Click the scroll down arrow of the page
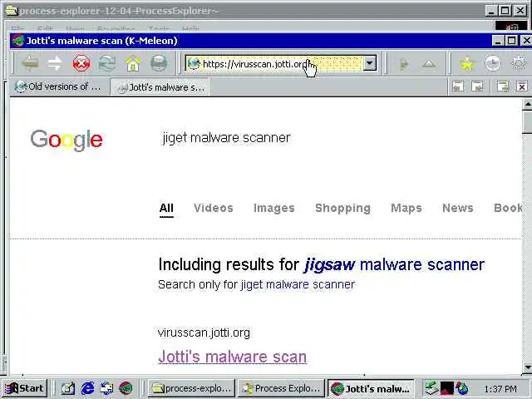Image resolution: width=532 pixels, height=399 pixels. pyautogui.click(x=527, y=367)
